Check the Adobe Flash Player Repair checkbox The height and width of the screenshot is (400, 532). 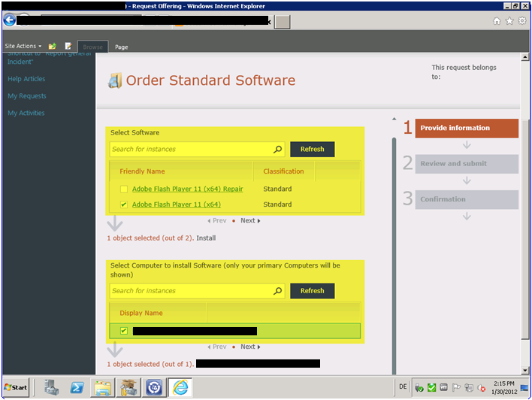point(124,189)
